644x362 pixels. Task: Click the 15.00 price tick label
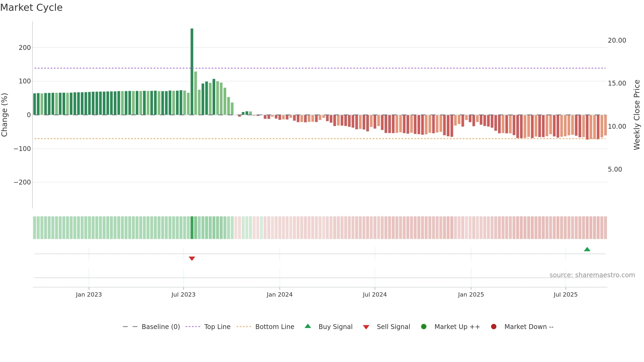click(617, 83)
